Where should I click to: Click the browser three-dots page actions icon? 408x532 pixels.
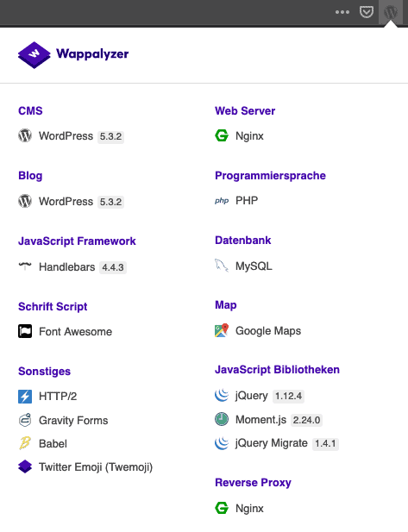coord(342,12)
